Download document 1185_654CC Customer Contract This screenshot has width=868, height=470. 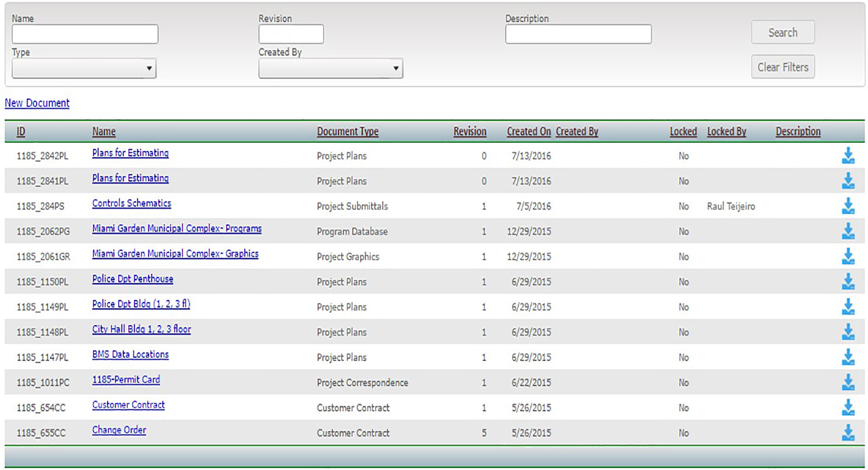coord(848,407)
